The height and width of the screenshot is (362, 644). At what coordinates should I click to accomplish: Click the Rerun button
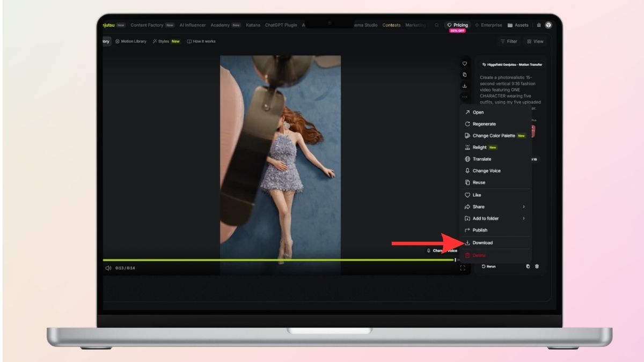point(488,266)
